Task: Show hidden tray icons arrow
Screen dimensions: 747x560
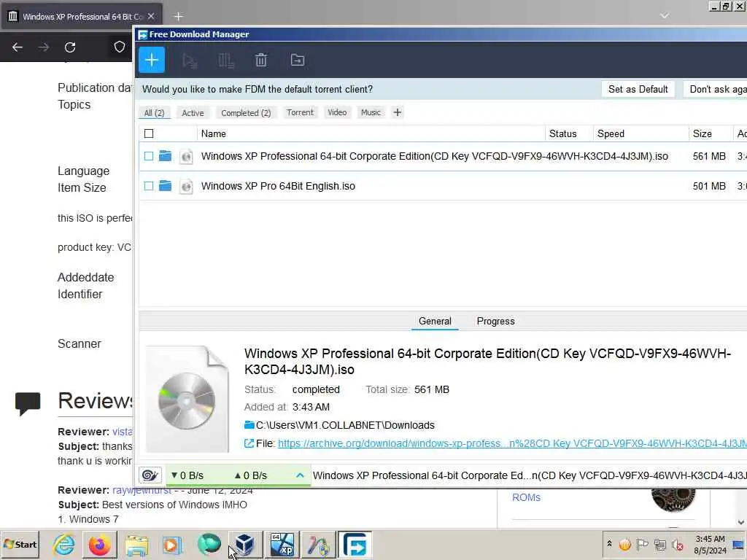Action: coord(609,544)
